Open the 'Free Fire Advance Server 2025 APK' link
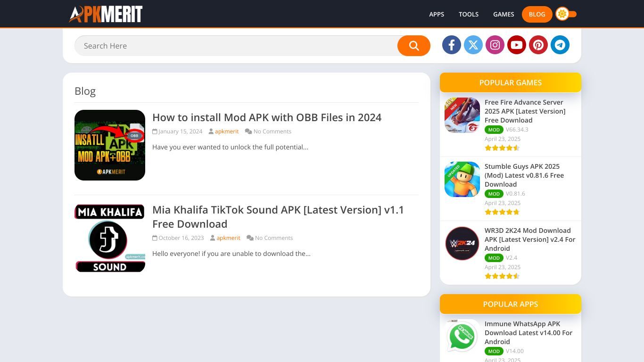 coord(525,111)
